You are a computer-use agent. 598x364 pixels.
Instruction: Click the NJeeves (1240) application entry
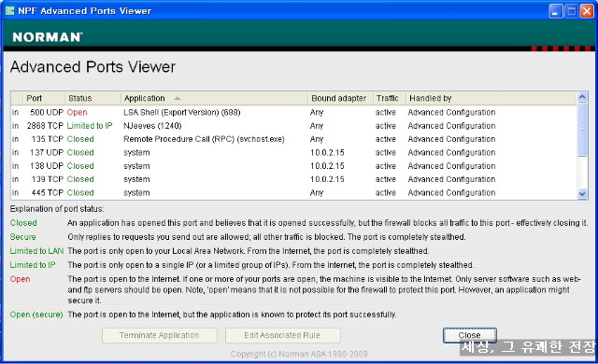[152, 126]
